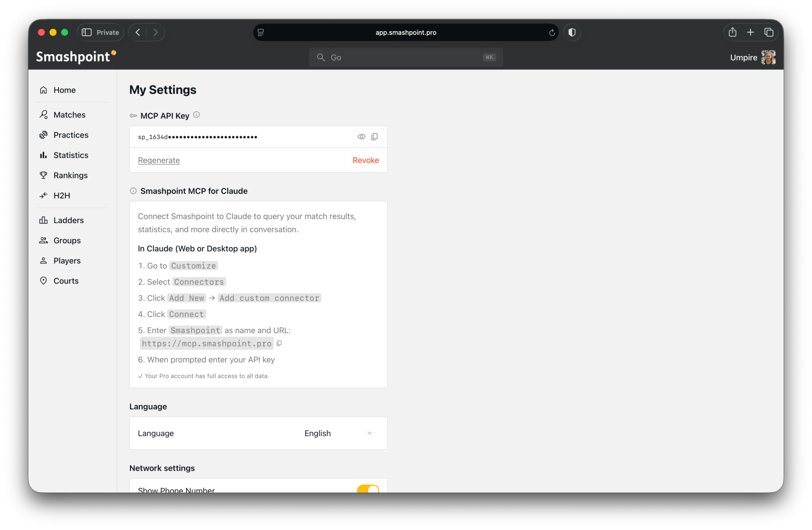Open a new browser tab

pos(750,32)
